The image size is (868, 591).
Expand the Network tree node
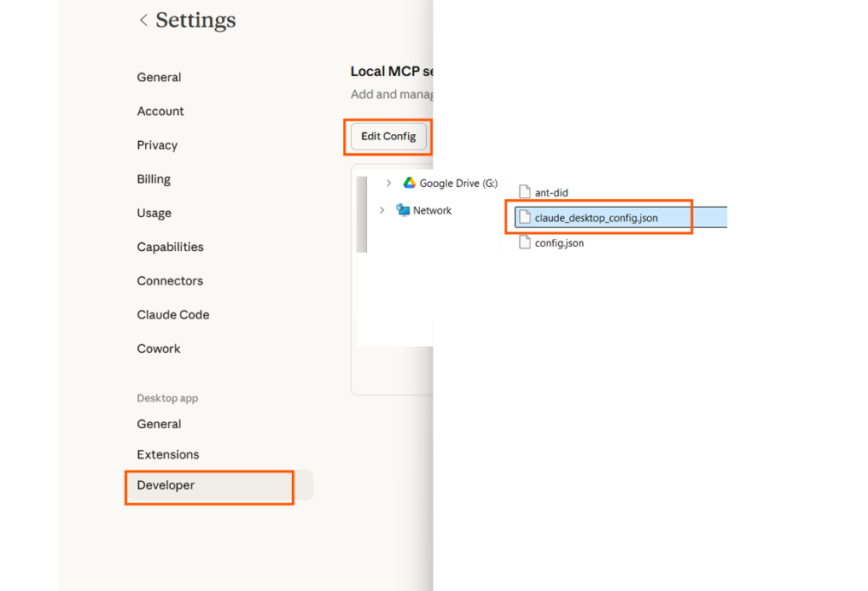coord(382,211)
